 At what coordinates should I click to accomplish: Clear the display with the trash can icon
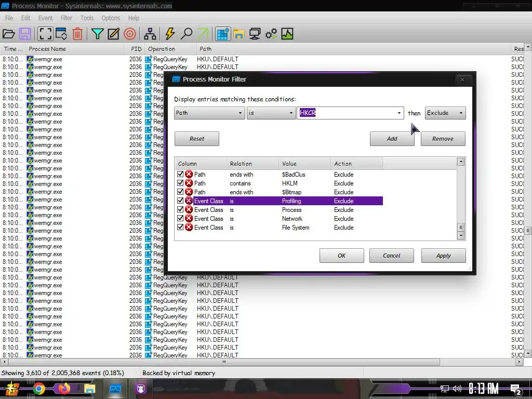(77, 34)
